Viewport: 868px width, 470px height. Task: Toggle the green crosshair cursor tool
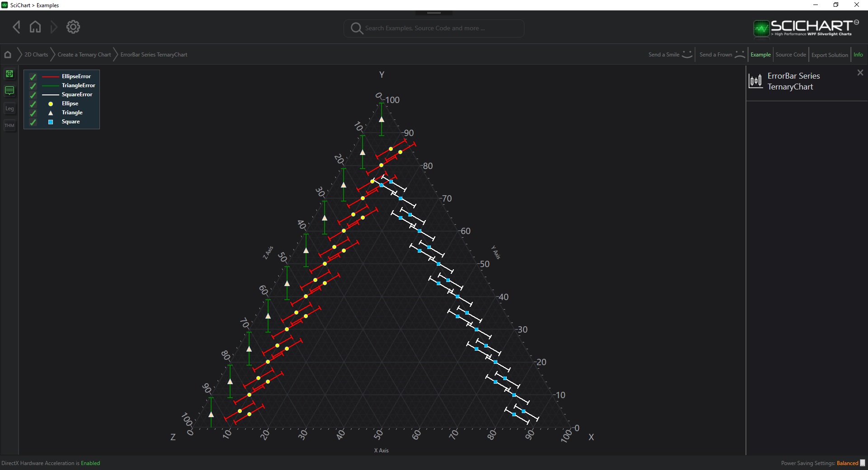pos(9,74)
